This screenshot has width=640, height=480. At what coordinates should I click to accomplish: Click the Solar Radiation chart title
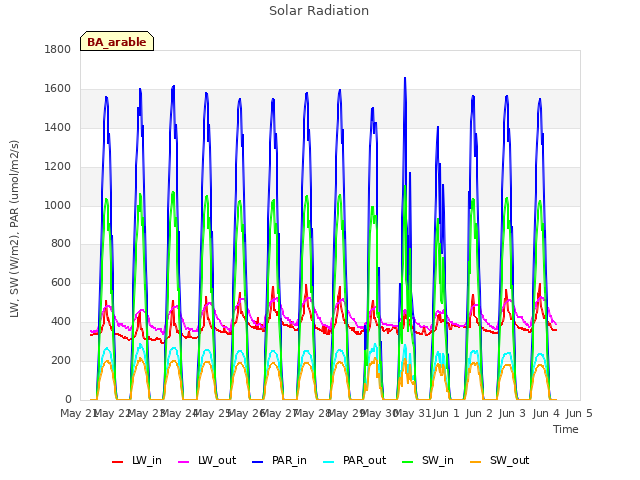pos(319,11)
